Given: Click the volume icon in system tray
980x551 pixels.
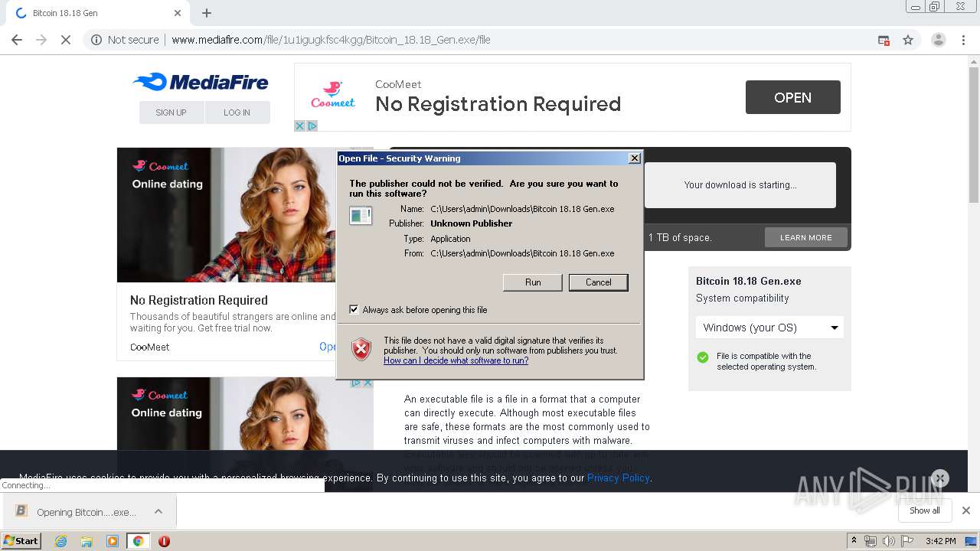Looking at the screenshot, I should (x=888, y=541).
